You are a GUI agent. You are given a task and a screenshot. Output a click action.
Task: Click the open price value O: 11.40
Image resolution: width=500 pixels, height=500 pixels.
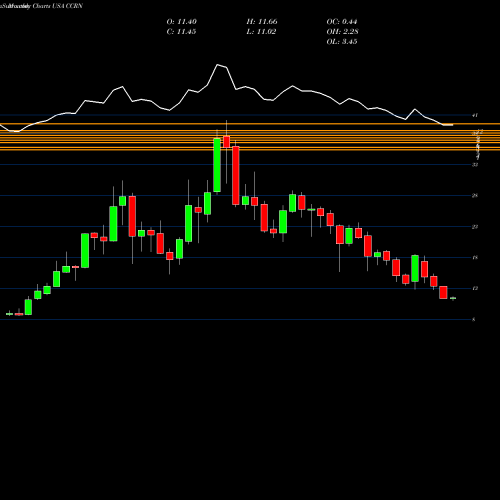pos(182,22)
